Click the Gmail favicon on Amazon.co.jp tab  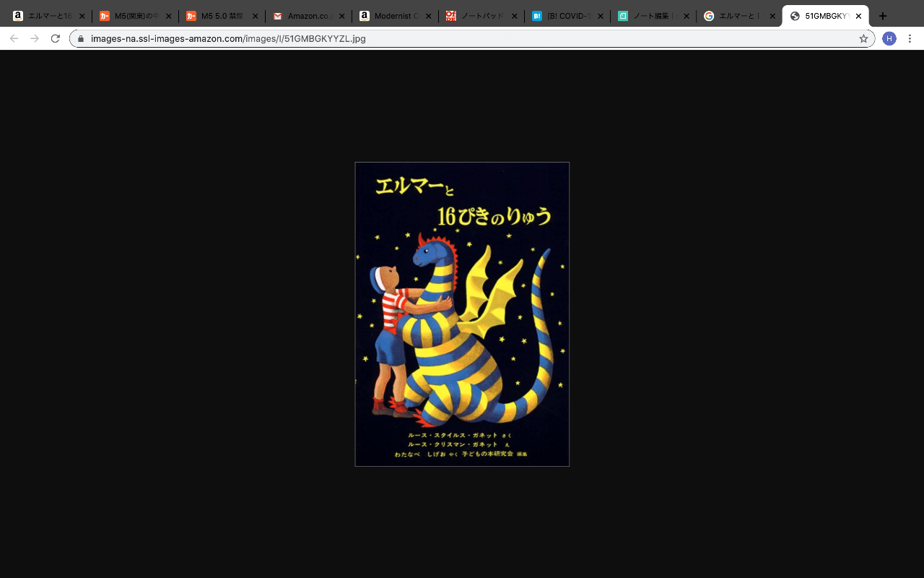[278, 16]
